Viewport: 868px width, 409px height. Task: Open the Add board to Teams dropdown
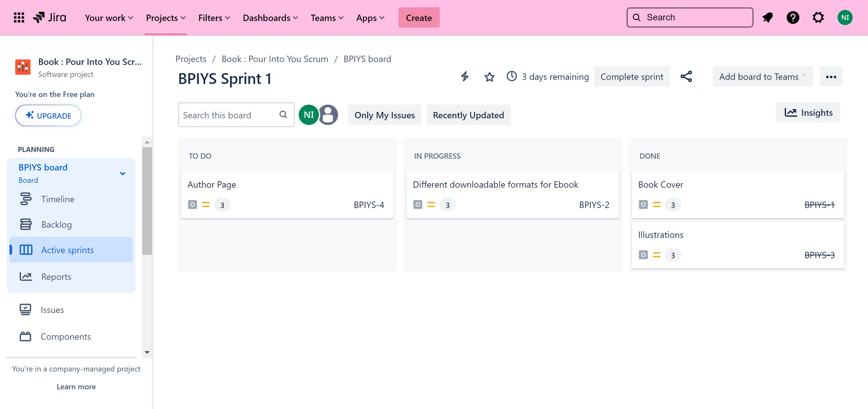(x=763, y=77)
